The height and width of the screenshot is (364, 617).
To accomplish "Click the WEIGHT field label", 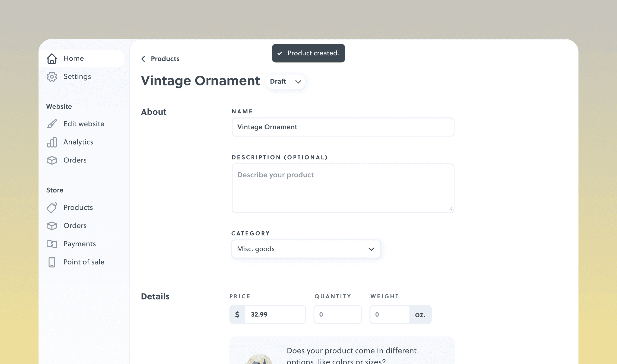I will tap(385, 296).
